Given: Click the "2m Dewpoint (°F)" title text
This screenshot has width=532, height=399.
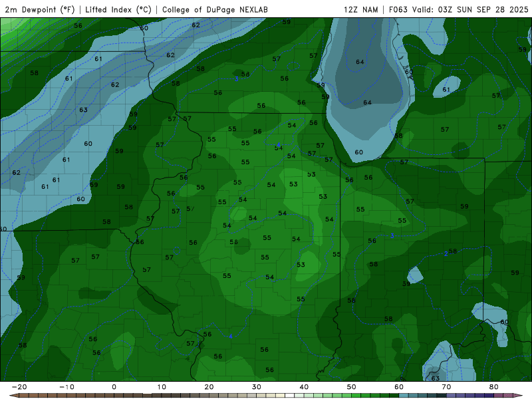Looking at the screenshot, I should click(39, 9).
